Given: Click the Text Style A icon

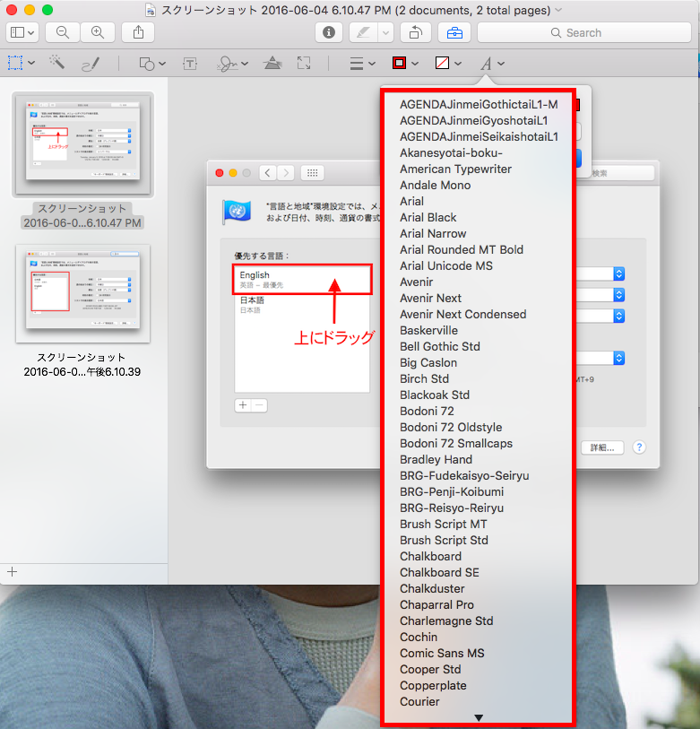Looking at the screenshot, I should click(x=486, y=64).
